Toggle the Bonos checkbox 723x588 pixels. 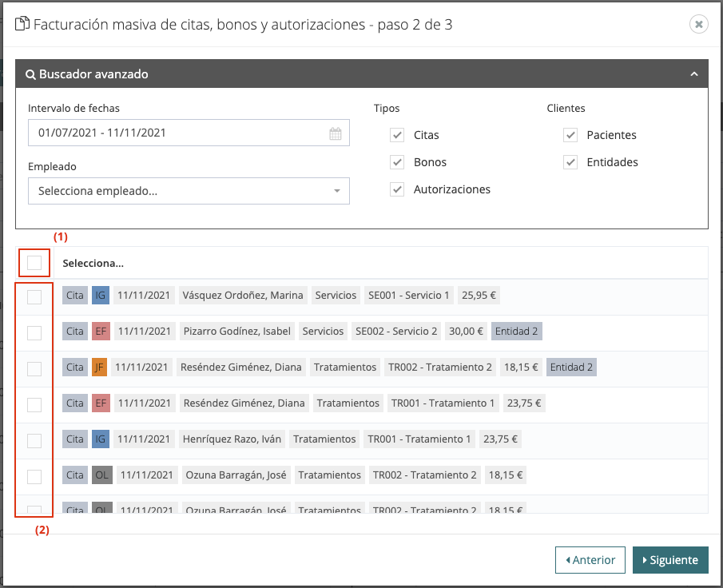pos(397,162)
